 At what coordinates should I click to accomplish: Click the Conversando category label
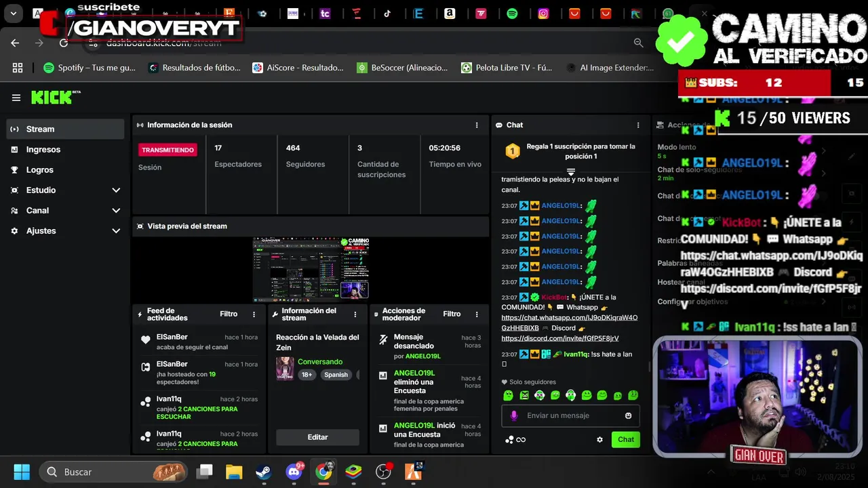[x=320, y=361]
